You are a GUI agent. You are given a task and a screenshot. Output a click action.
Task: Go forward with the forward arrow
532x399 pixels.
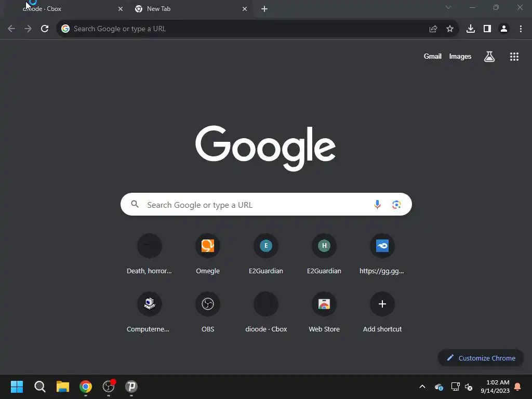28,29
